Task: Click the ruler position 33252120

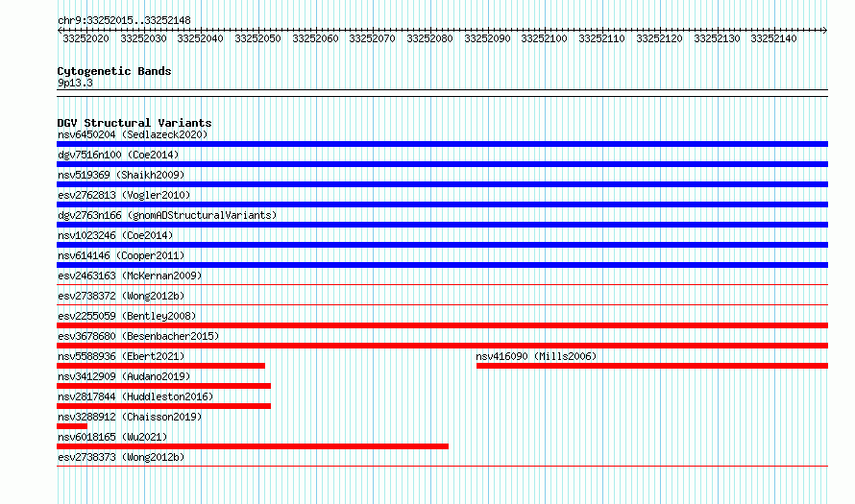Action: 659,38
